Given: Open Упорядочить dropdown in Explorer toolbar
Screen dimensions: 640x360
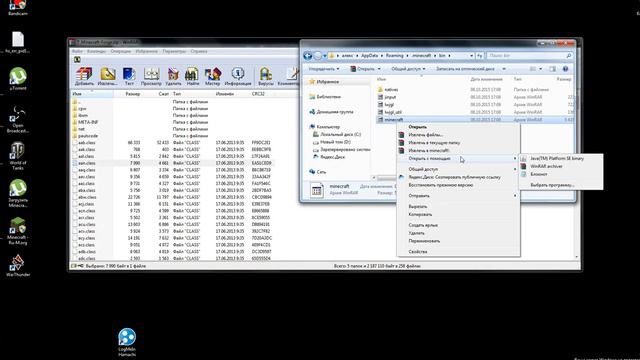Looking at the screenshot, I should (324, 69).
